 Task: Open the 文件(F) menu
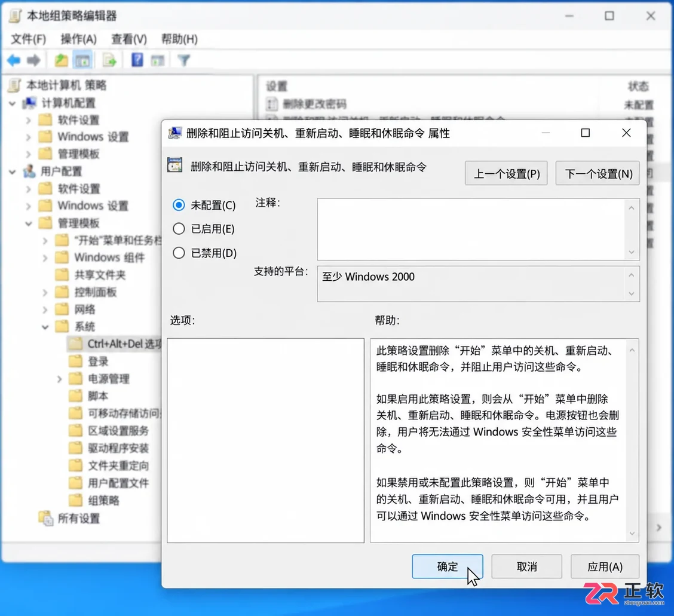click(x=28, y=39)
